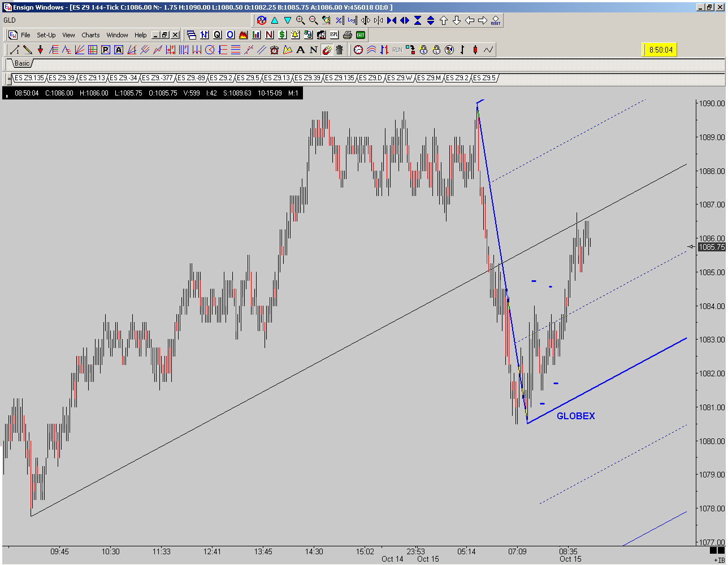Image resolution: width=728 pixels, height=565 pixels.
Task: Toggle the magnet snap tool
Action: point(326,50)
